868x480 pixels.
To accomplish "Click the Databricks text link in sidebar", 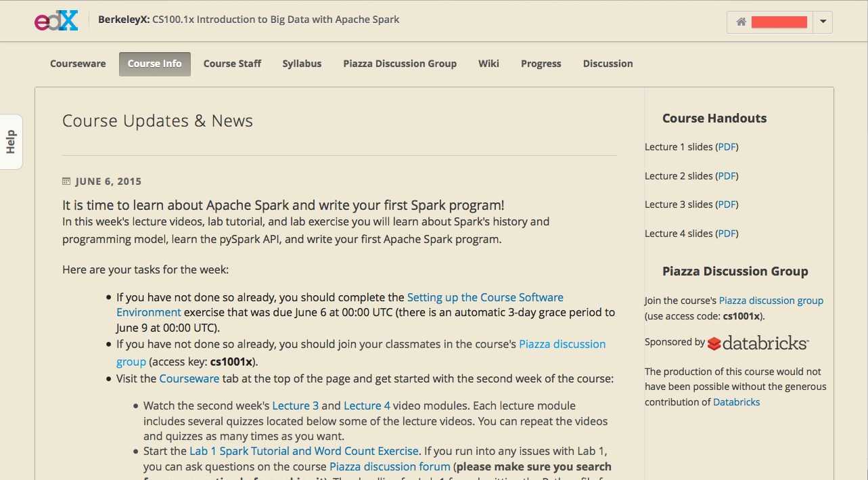I will (x=736, y=402).
